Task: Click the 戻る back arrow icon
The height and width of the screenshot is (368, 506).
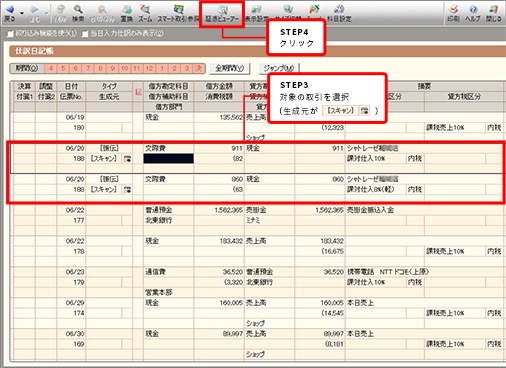Action: coord(10,9)
